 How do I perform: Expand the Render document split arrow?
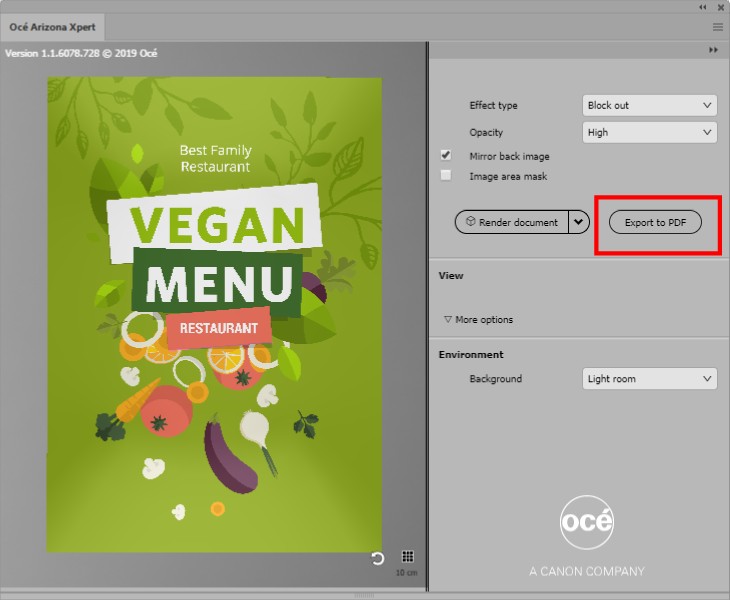(579, 222)
